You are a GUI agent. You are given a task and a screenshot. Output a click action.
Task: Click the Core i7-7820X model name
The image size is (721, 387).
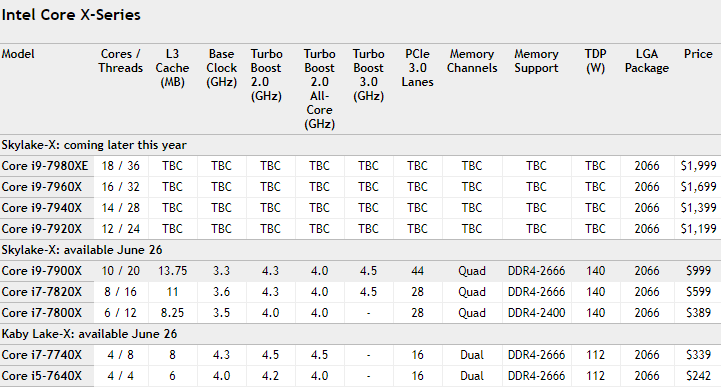(42, 292)
